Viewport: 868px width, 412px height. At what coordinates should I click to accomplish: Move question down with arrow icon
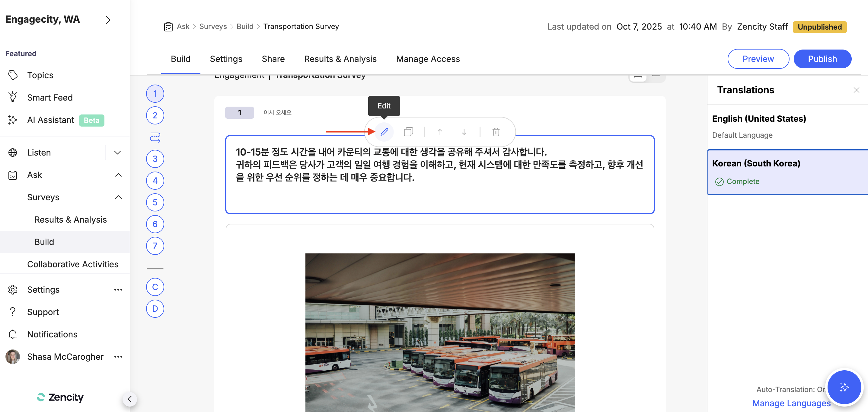click(464, 132)
